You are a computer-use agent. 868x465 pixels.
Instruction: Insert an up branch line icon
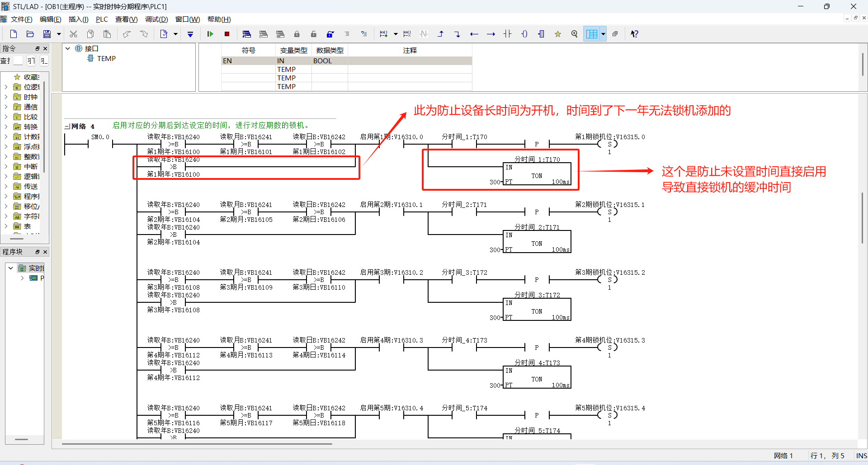click(441, 34)
